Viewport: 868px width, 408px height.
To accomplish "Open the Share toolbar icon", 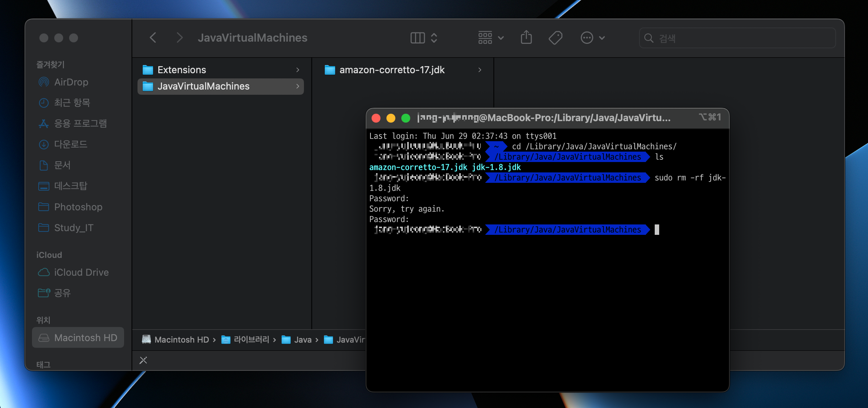I will point(526,38).
